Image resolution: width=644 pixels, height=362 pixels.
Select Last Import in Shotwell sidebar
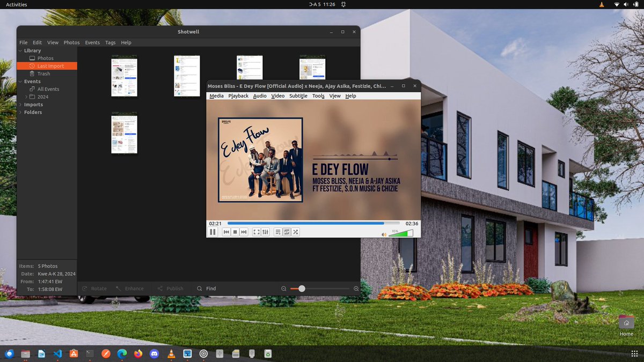tap(47, 66)
